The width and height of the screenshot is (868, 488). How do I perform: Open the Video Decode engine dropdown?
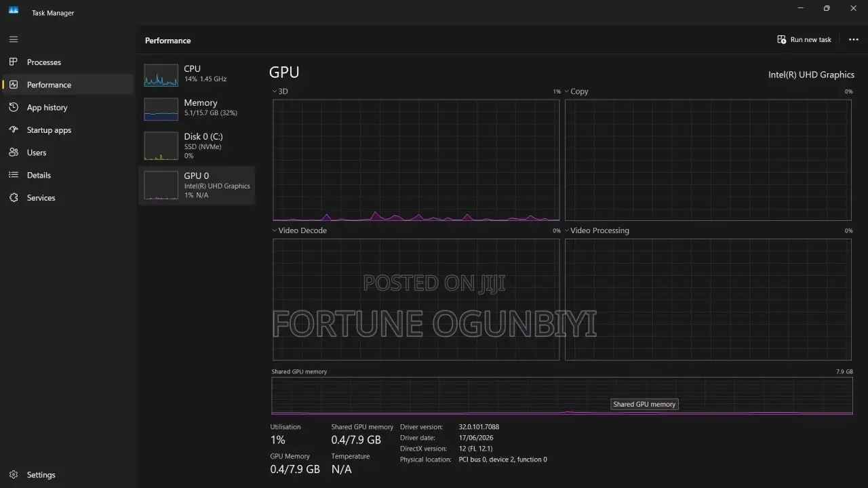click(300, 230)
